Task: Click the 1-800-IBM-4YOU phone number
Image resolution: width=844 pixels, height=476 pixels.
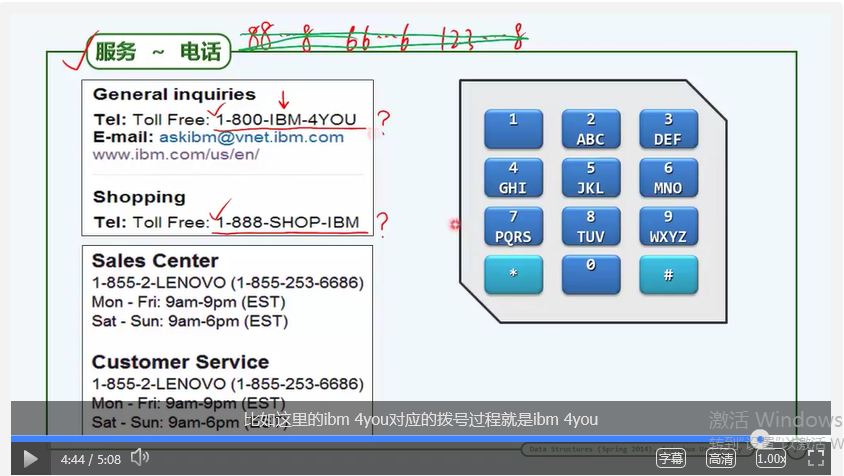Action: coord(286,120)
